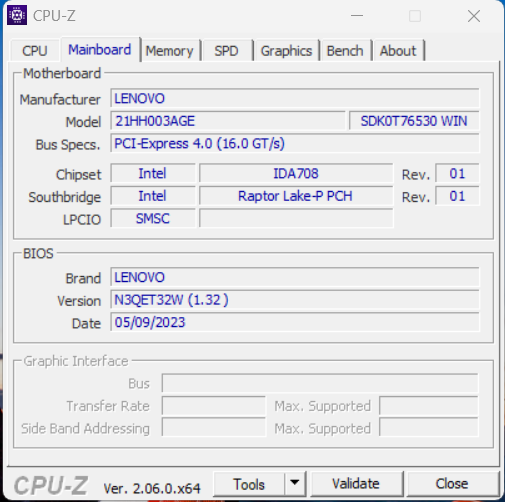Click the Close button at bottom
The width and height of the screenshot is (505, 502).
point(452,484)
